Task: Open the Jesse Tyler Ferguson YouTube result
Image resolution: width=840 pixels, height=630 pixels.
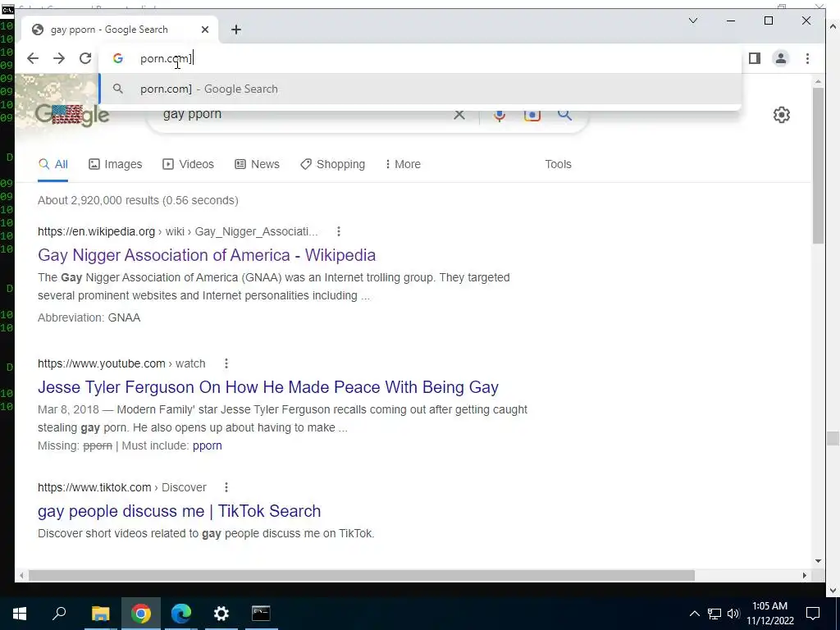Action: [268, 387]
